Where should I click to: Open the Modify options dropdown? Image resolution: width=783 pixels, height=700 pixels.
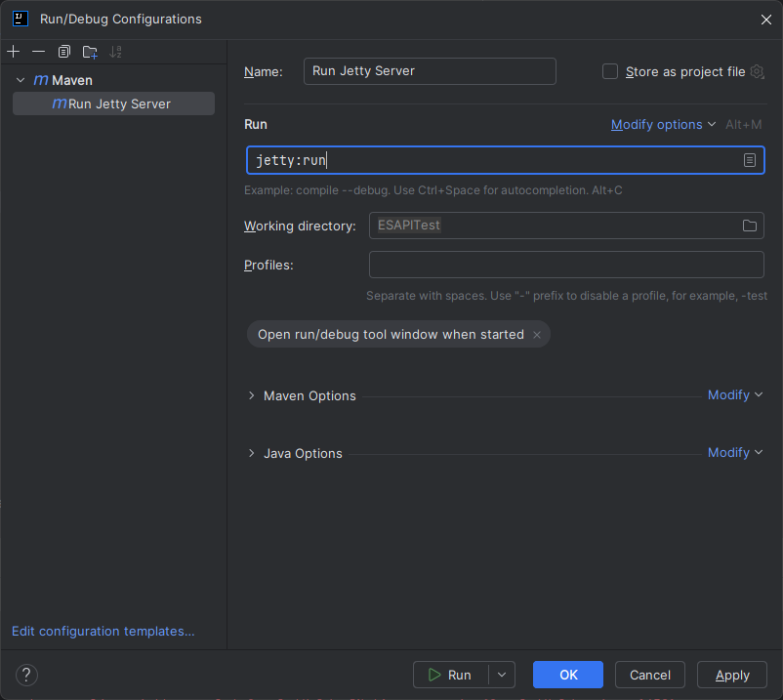tap(663, 125)
